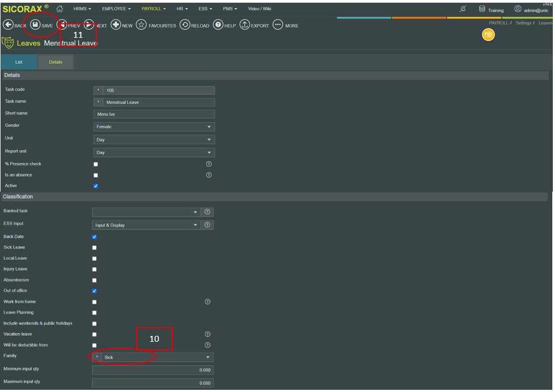Open the Gender dropdown

point(154,127)
